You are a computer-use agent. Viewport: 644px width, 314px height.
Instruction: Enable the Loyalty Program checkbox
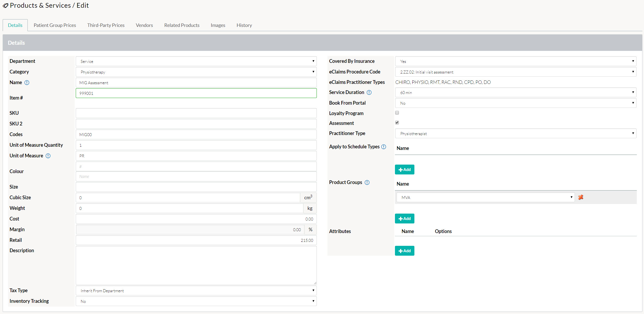pyautogui.click(x=397, y=113)
